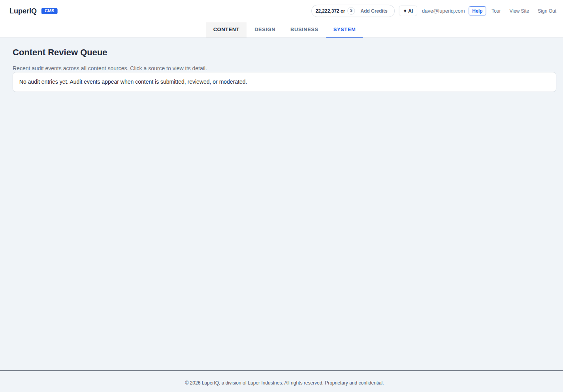Click the dollar sign icon next to credits
The image size is (563, 392).
[351, 11]
